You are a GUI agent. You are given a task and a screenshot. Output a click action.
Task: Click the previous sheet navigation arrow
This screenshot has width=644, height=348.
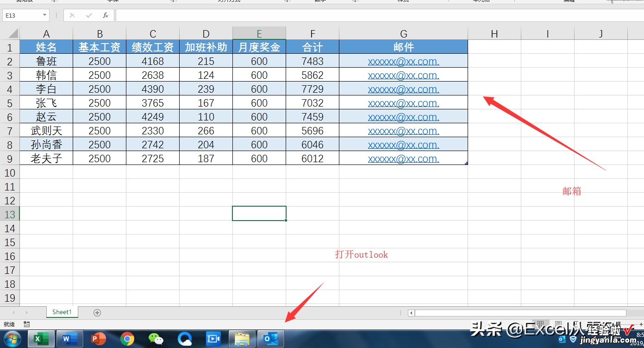[x=14, y=313]
